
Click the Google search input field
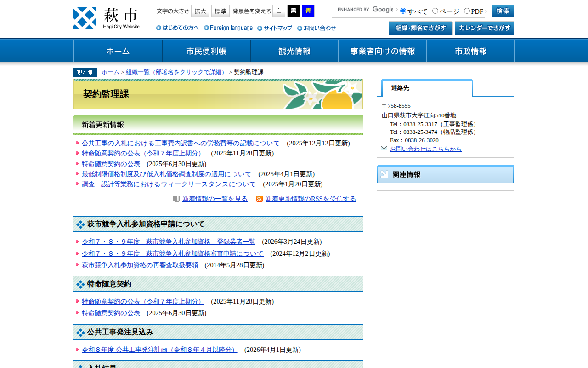tap(364, 11)
